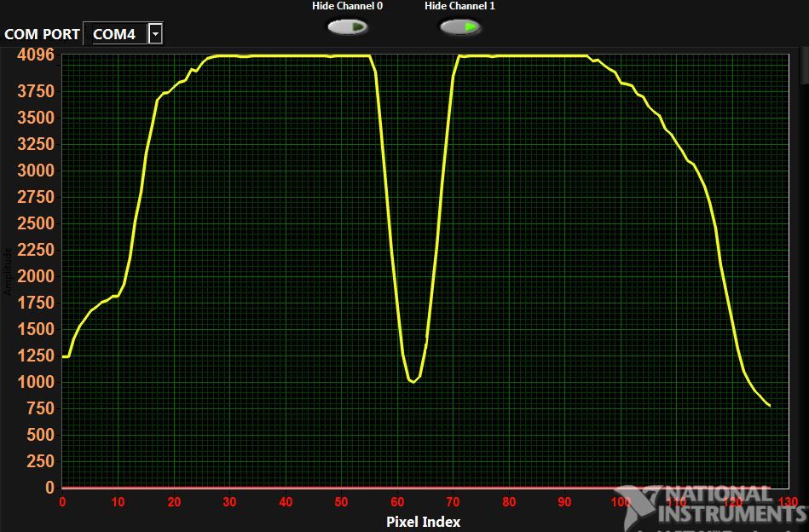Click the "4096" amplitude axis maximum
This screenshot has width=809, height=532.
[x=36, y=55]
